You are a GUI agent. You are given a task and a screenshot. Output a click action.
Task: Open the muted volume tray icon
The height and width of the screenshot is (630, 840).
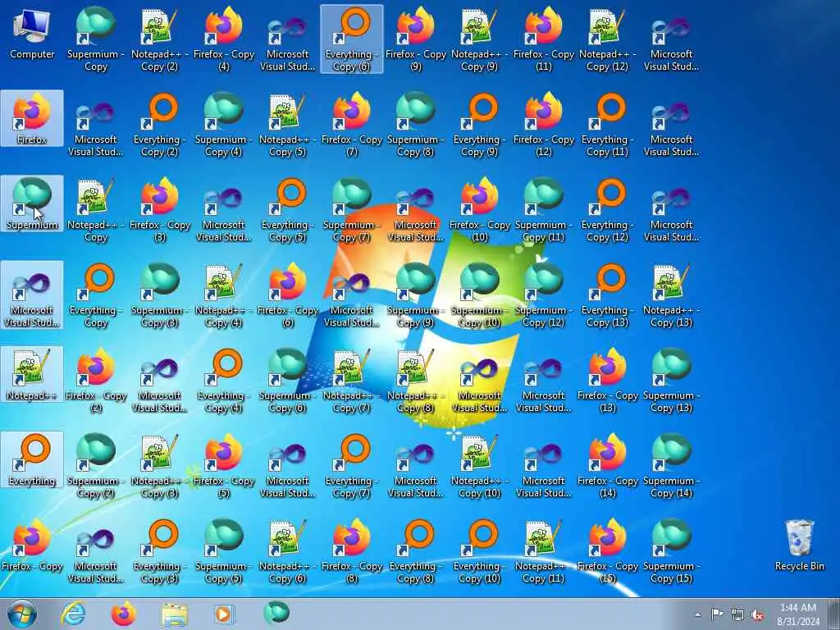(x=757, y=614)
